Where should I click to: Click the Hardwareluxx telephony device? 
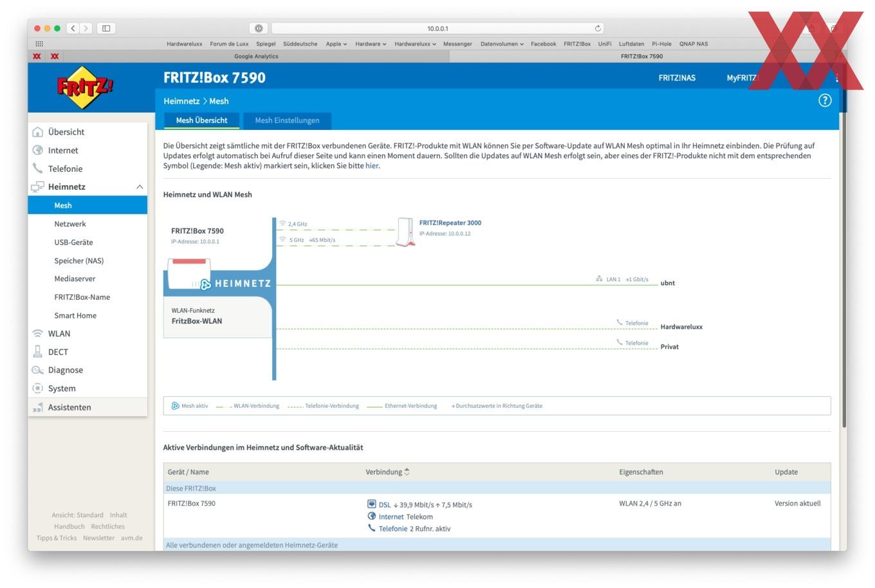(681, 327)
